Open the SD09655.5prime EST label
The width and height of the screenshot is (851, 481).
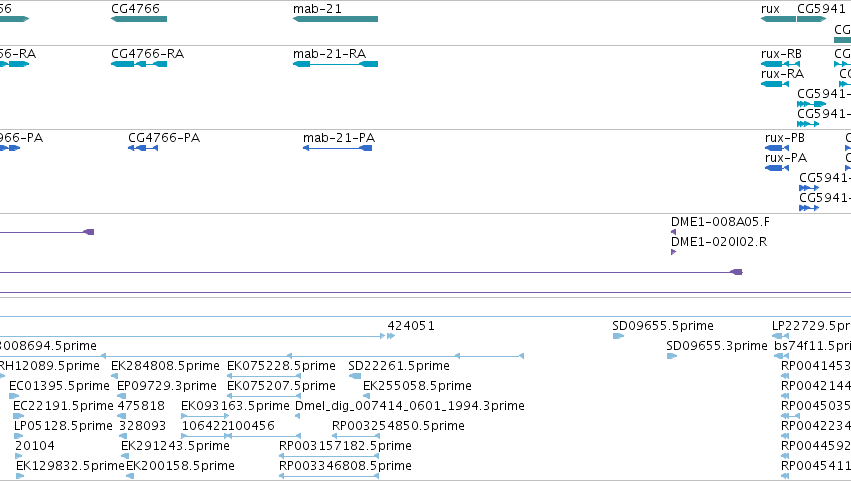pyautogui.click(x=663, y=326)
